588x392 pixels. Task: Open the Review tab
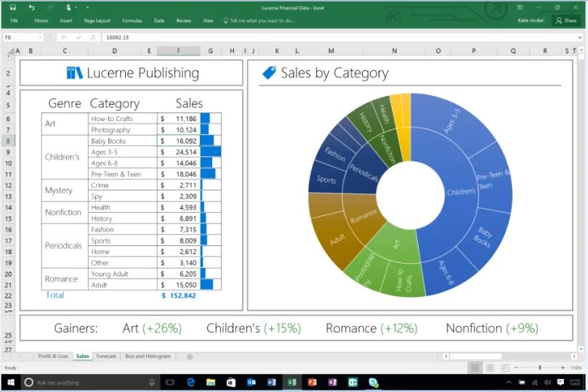tap(184, 20)
